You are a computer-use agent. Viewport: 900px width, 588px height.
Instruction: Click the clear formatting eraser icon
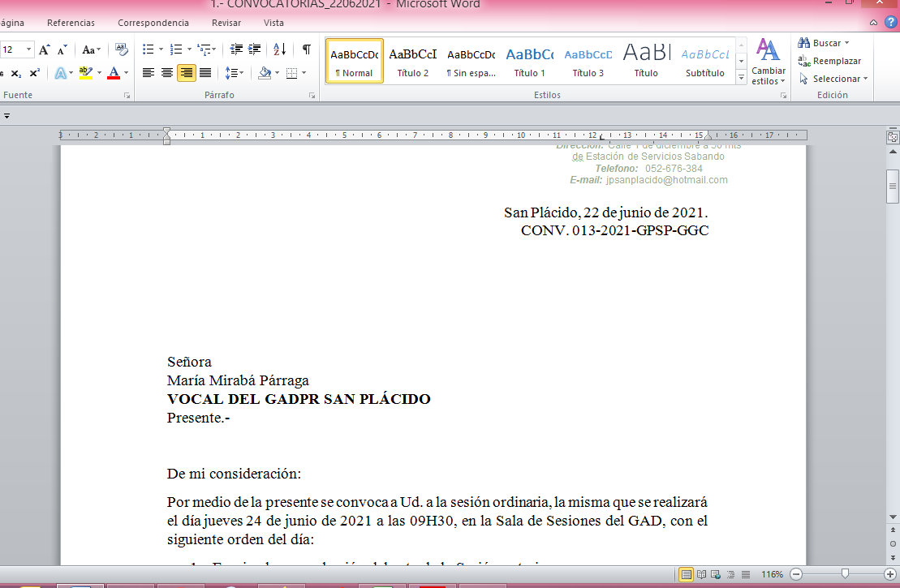point(122,49)
